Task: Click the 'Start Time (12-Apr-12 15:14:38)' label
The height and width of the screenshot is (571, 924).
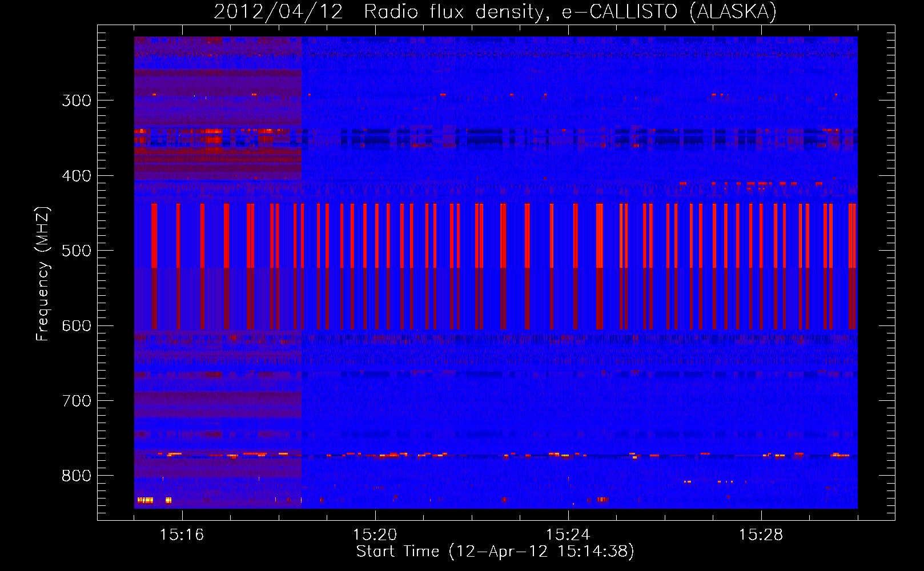Action: click(x=495, y=552)
